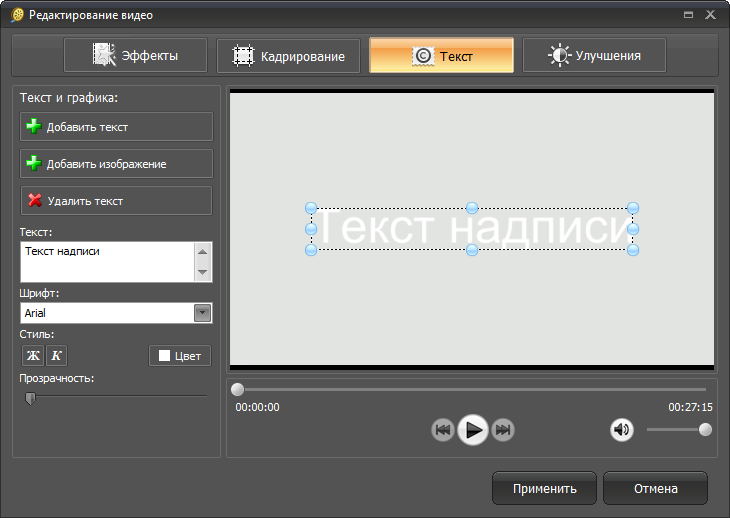730x518 pixels.
Task: Click bottom-right resize handle of text box
Action: (633, 250)
